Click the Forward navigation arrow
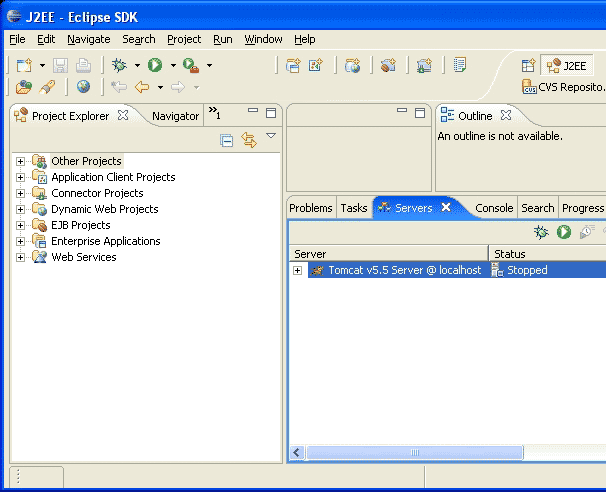This screenshot has width=606, height=492. pyautogui.click(x=178, y=87)
